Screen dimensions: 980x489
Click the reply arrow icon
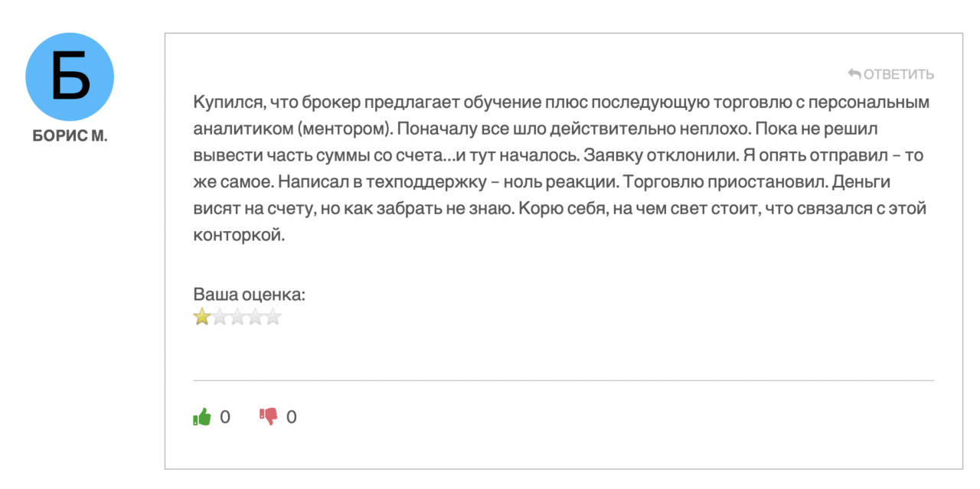click(x=854, y=74)
